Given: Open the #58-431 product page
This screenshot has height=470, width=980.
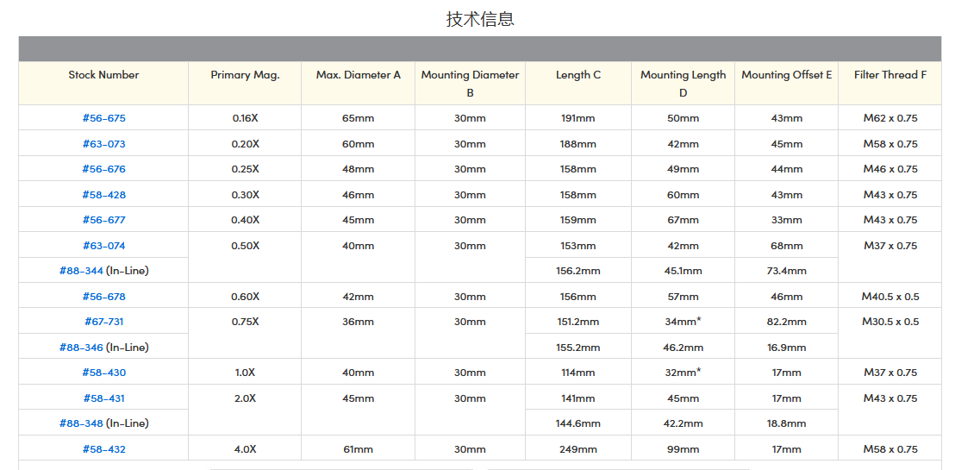Looking at the screenshot, I should point(103,398).
